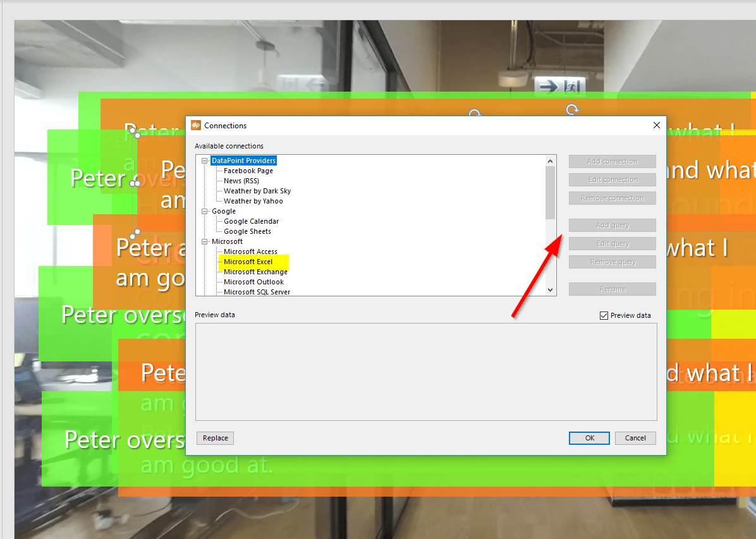The width and height of the screenshot is (756, 539).
Task: Select DataPoint Providers in the tree
Action: [x=243, y=160]
